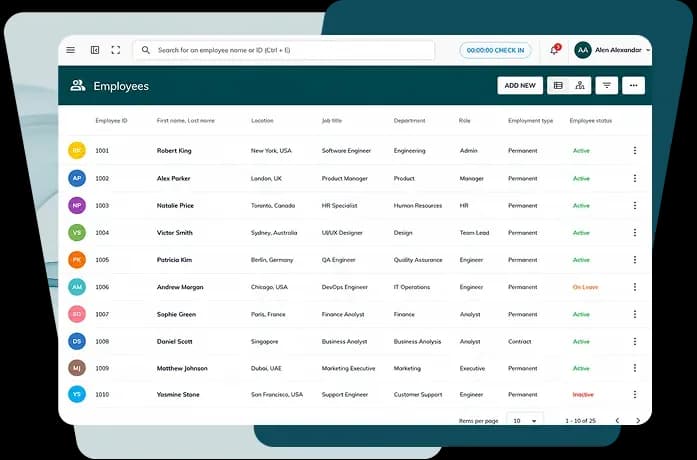Sort by Location column header
This screenshot has height=460, width=697.
pyautogui.click(x=262, y=120)
